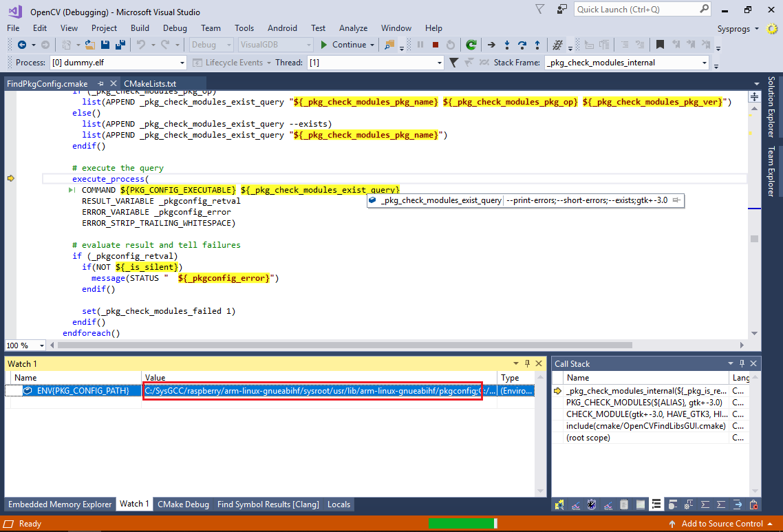The width and height of the screenshot is (783, 532).
Task: Click the Open File folder icon
Action: click(90, 45)
